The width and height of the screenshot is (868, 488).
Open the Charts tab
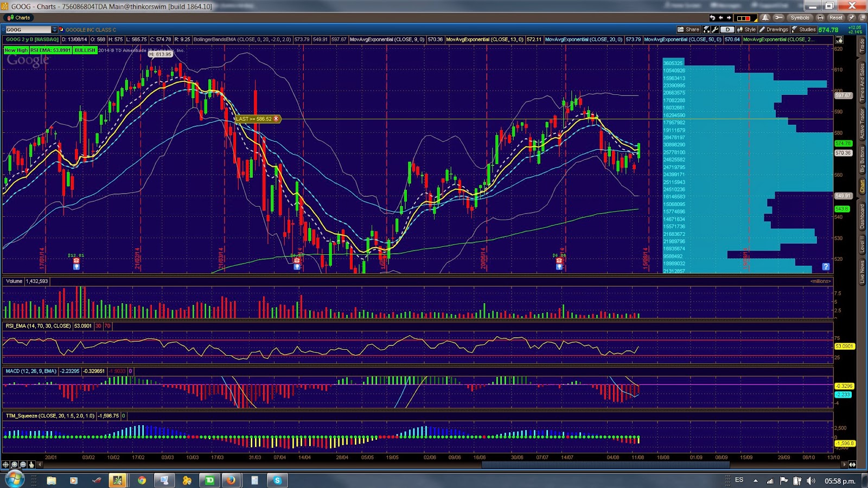(19, 18)
